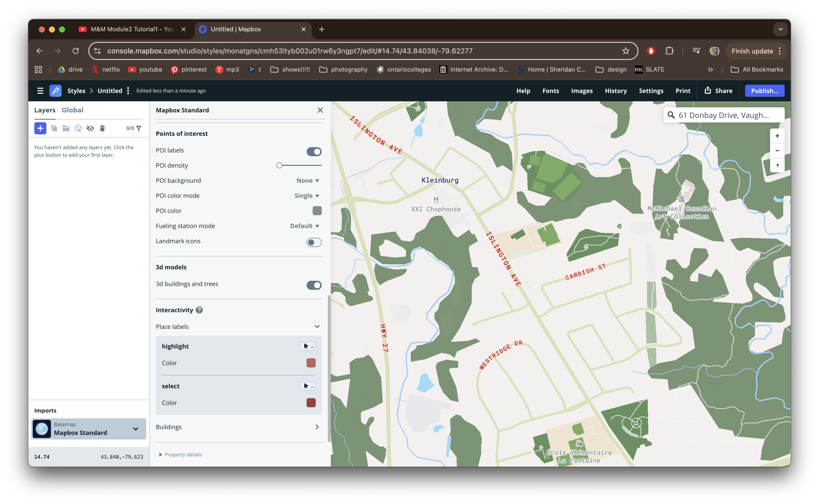Delete selected layer with the trash icon
The width and height of the screenshot is (819, 504).
(x=102, y=128)
